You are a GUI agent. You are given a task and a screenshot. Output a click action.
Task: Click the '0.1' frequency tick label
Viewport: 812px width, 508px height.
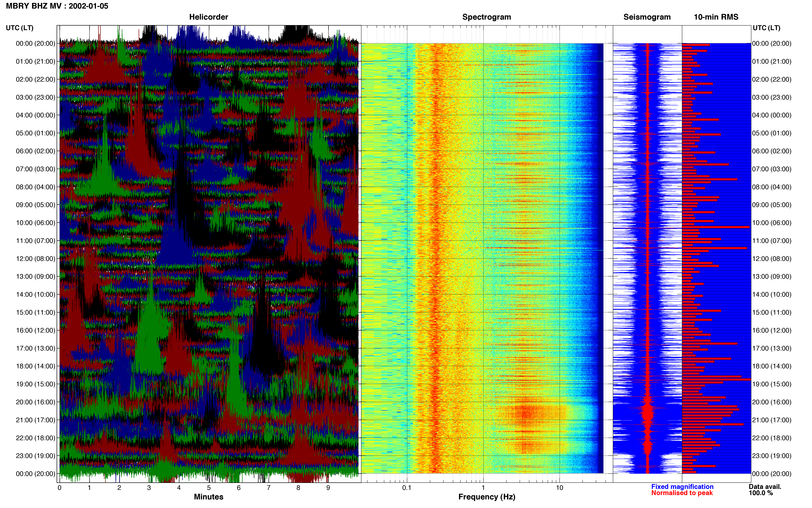click(407, 488)
